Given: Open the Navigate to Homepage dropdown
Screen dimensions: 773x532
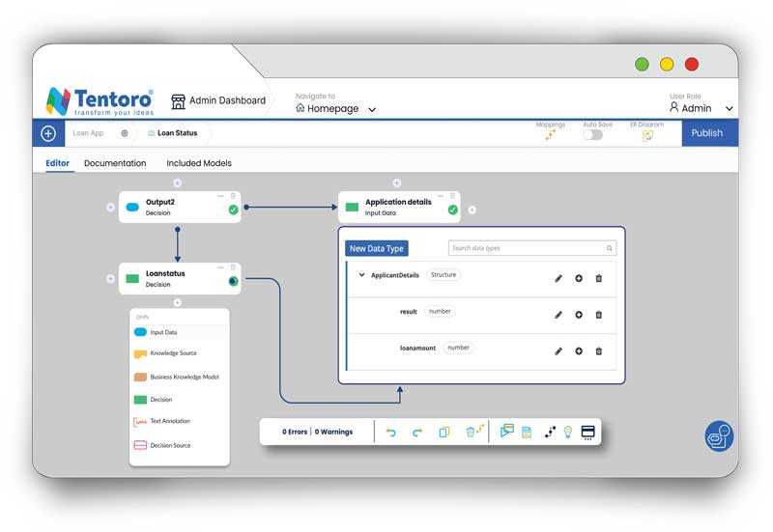Looking at the screenshot, I should (x=335, y=108).
